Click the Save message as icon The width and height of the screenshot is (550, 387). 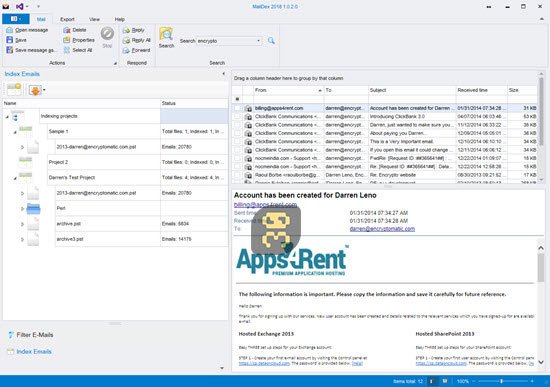coord(9,50)
